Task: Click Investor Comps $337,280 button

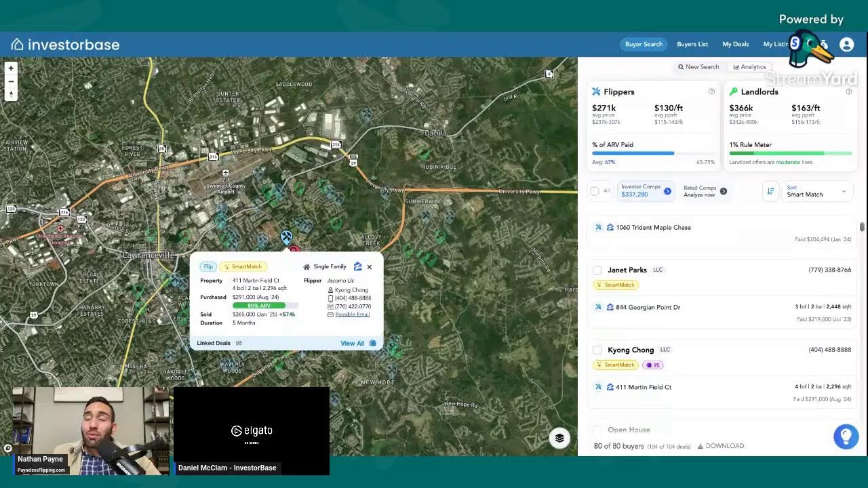Action: (645, 191)
